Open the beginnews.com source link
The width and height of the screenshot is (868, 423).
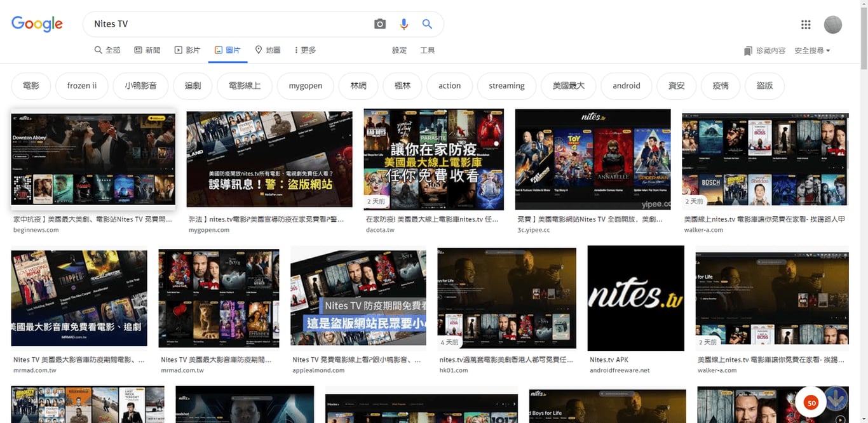(x=36, y=230)
